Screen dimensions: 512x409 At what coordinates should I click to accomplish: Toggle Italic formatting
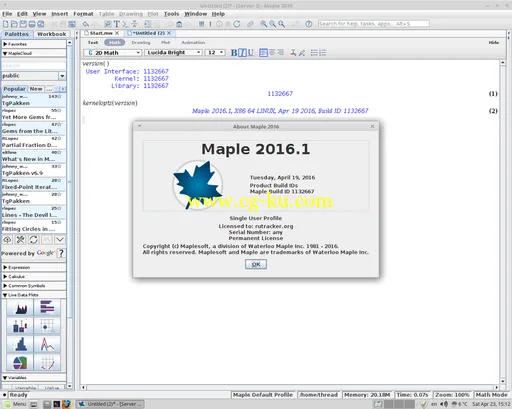pyautogui.click(x=242, y=53)
